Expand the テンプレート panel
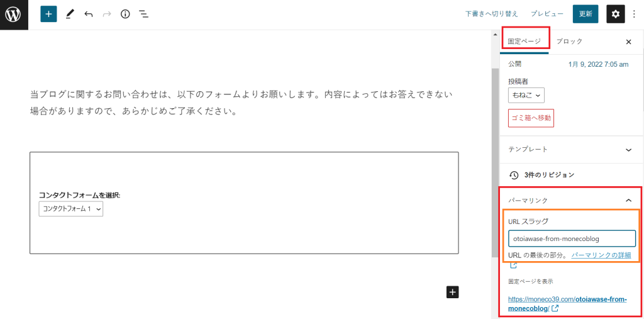This screenshot has width=644, height=319. (628, 150)
